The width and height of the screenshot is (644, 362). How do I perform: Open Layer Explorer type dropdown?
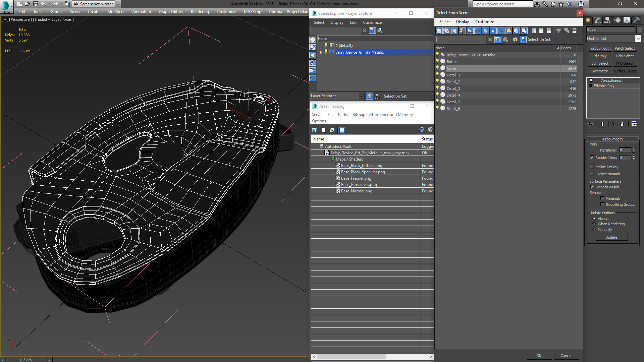tap(361, 96)
